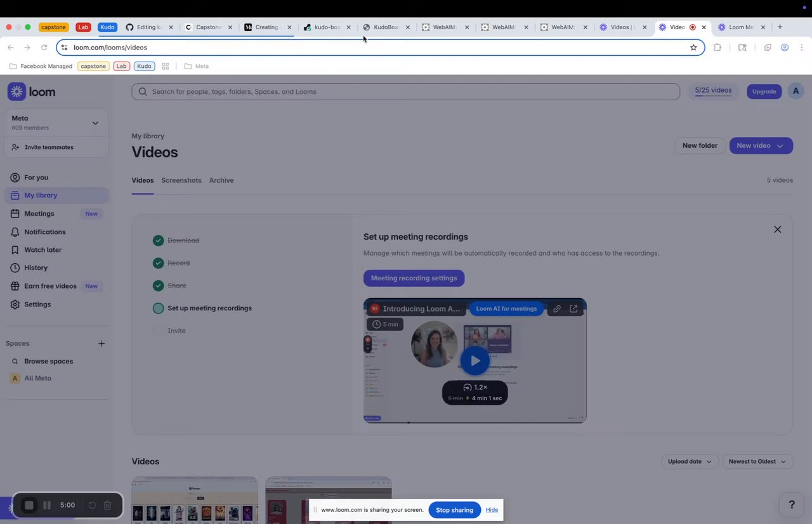
Task: Open Watch later in the sidebar
Action: (x=57, y=250)
